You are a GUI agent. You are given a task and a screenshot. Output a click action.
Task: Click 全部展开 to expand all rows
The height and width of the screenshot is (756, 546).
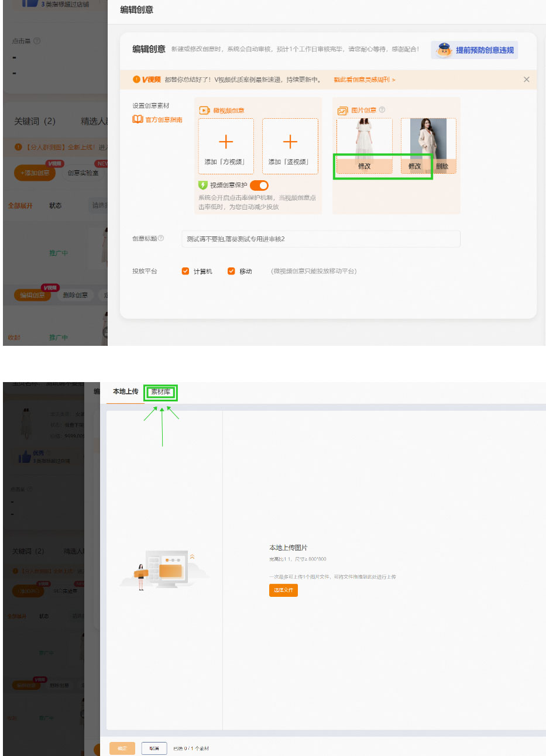(x=20, y=205)
